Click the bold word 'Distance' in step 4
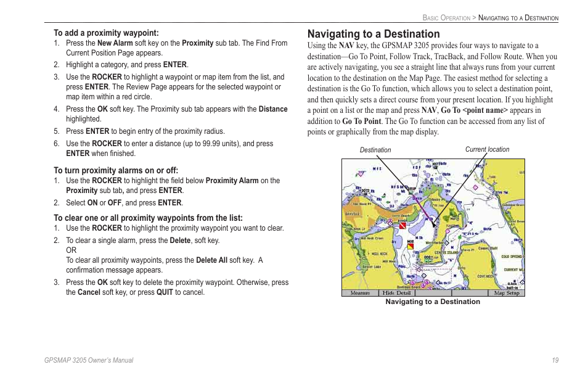Screen dimensions: 588x383 tap(273, 109)
